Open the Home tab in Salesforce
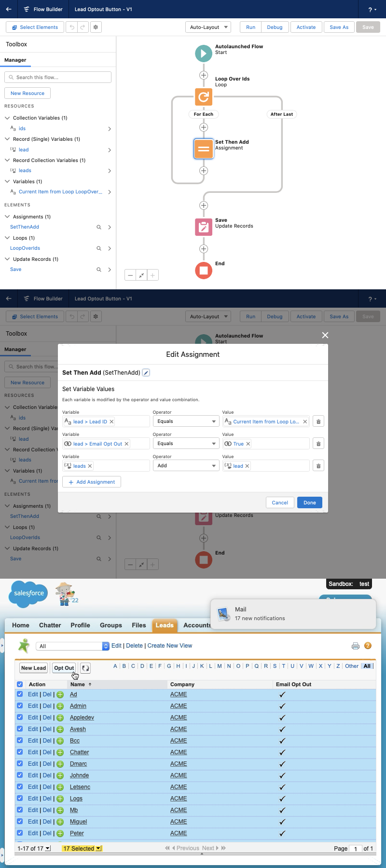The image size is (386, 868). pyautogui.click(x=21, y=625)
